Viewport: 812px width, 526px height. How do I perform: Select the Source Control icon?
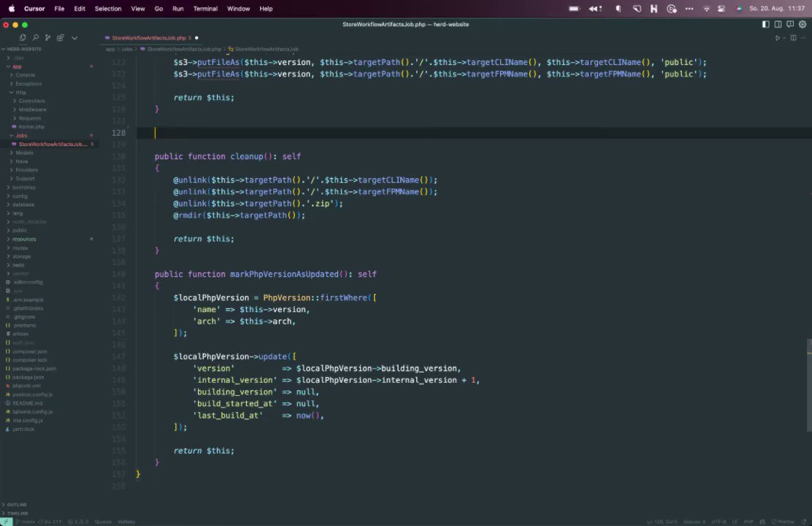[47, 37]
